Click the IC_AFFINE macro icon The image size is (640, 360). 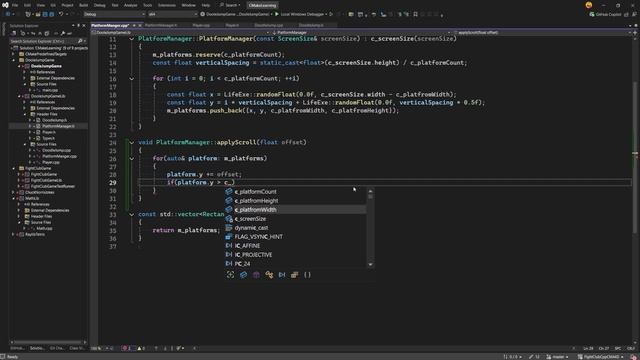[229, 246]
